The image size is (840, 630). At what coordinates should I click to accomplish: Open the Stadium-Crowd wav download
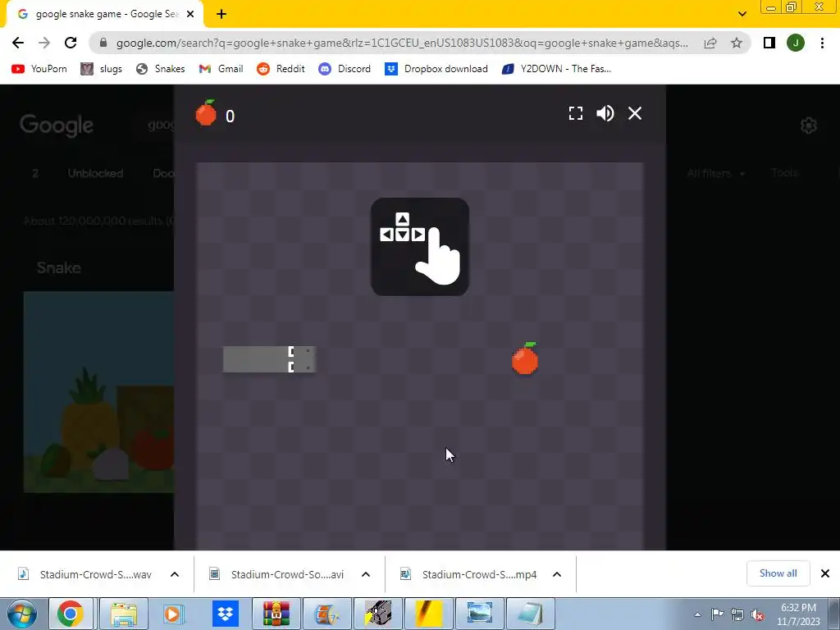85,574
